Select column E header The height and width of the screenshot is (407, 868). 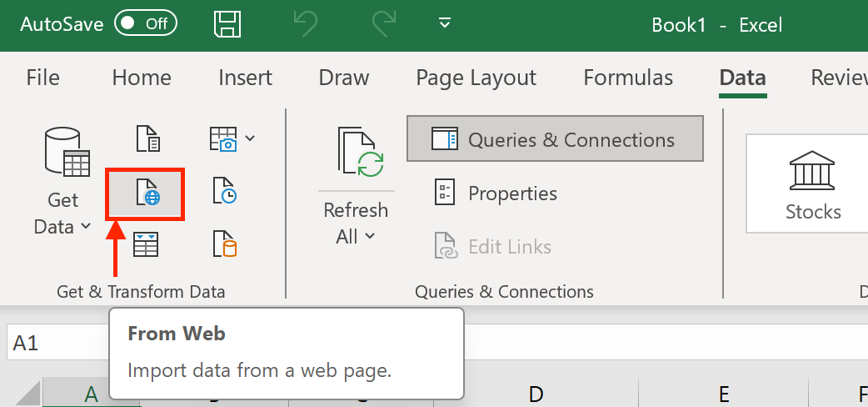click(723, 394)
